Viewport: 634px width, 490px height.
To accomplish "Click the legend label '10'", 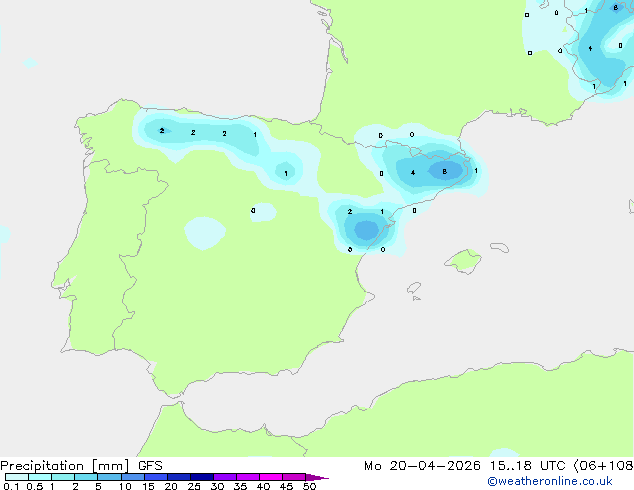I will (125, 486).
